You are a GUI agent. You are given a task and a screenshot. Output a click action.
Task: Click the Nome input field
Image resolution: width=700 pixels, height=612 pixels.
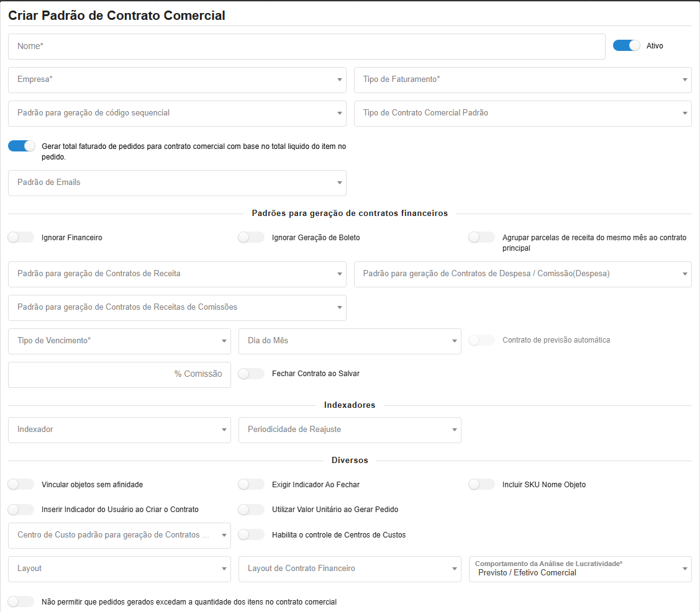(306, 47)
